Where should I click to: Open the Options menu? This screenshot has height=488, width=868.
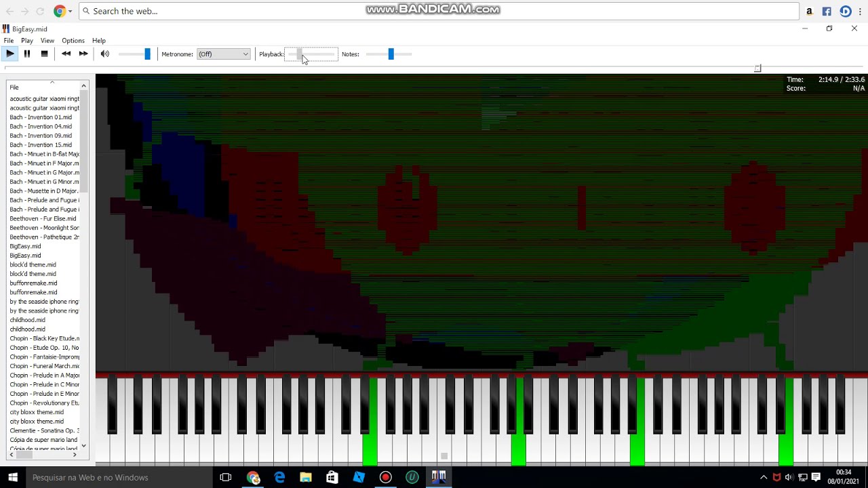(x=73, y=41)
